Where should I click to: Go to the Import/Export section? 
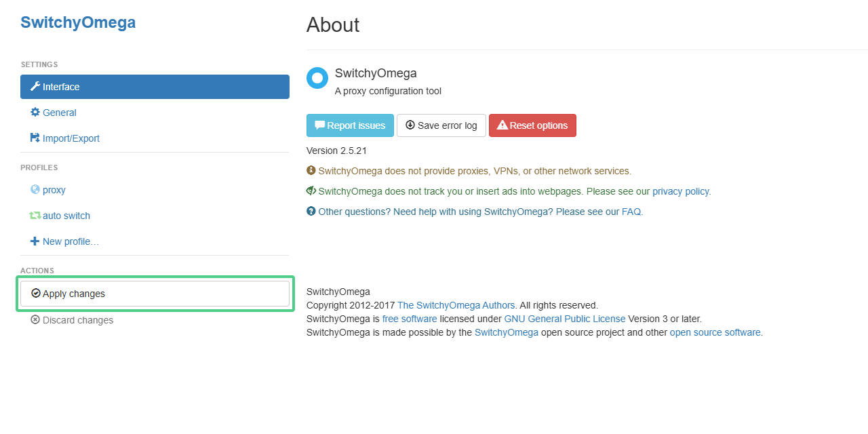point(155,138)
